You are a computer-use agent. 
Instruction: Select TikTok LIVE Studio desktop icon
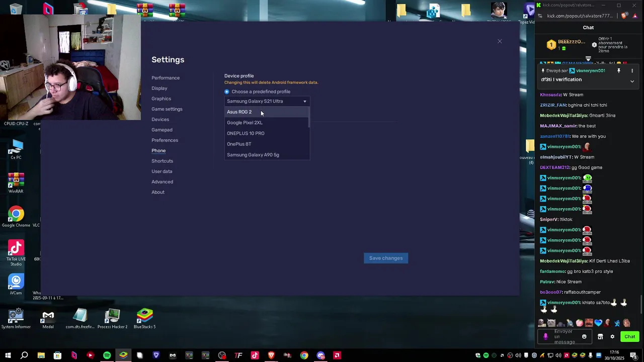coord(16,253)
